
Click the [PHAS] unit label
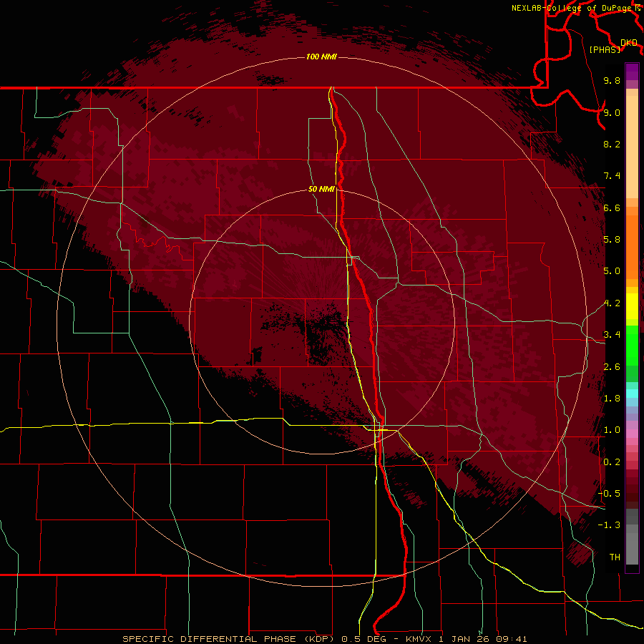(x=605, y=49)
